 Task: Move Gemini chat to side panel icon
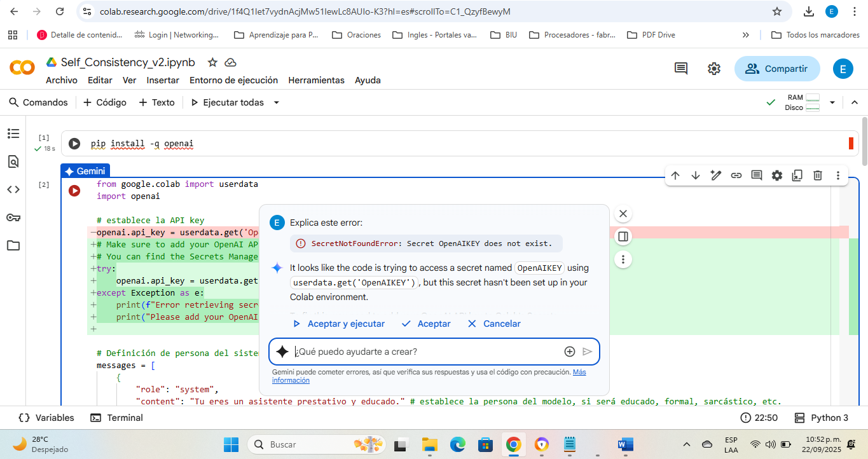pyautogui.click(x=623, y=236)
